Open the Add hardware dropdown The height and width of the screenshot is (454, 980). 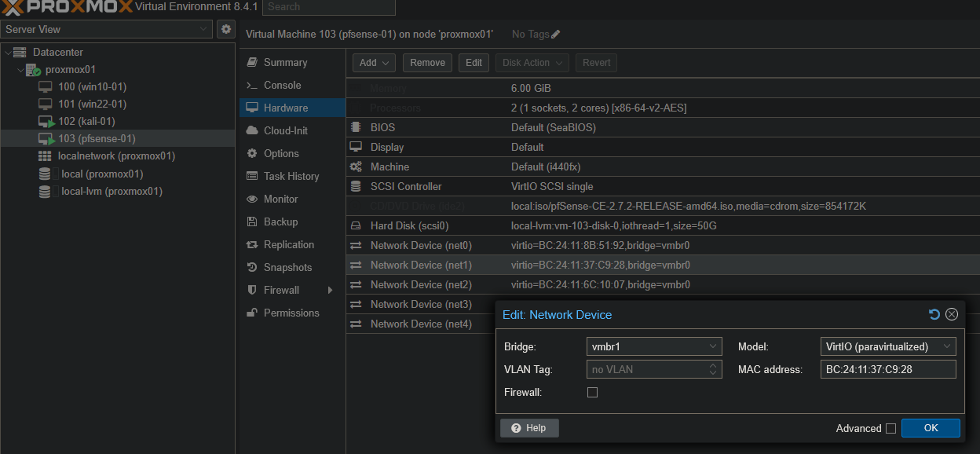374,63
